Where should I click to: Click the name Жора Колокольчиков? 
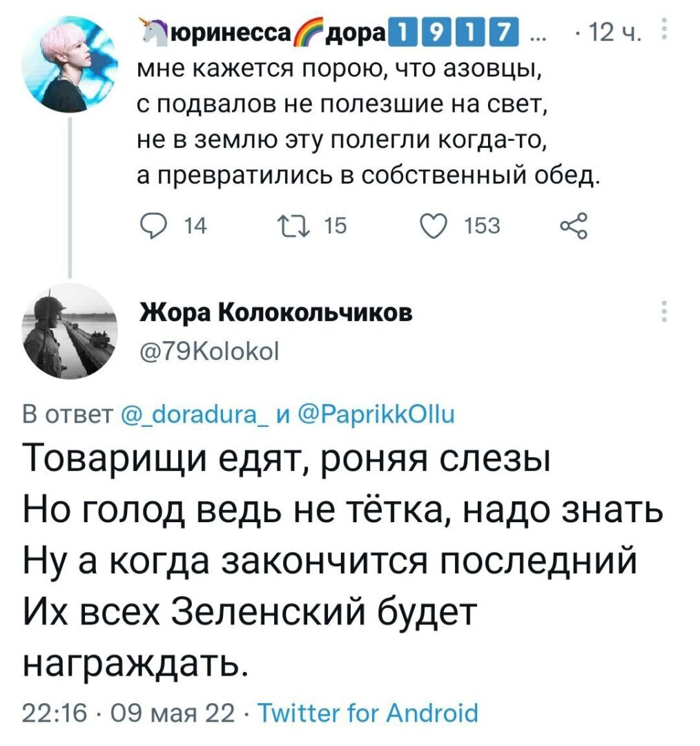[276, 312]
